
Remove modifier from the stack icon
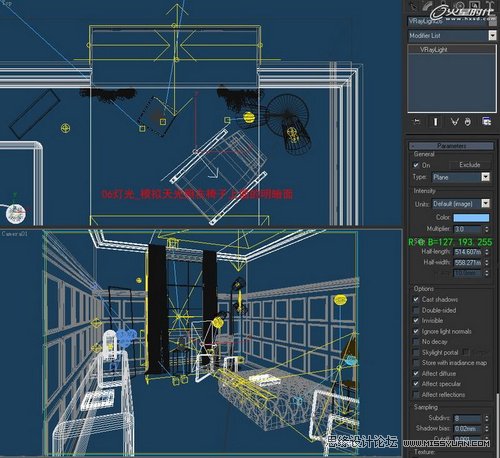point(468,122)
